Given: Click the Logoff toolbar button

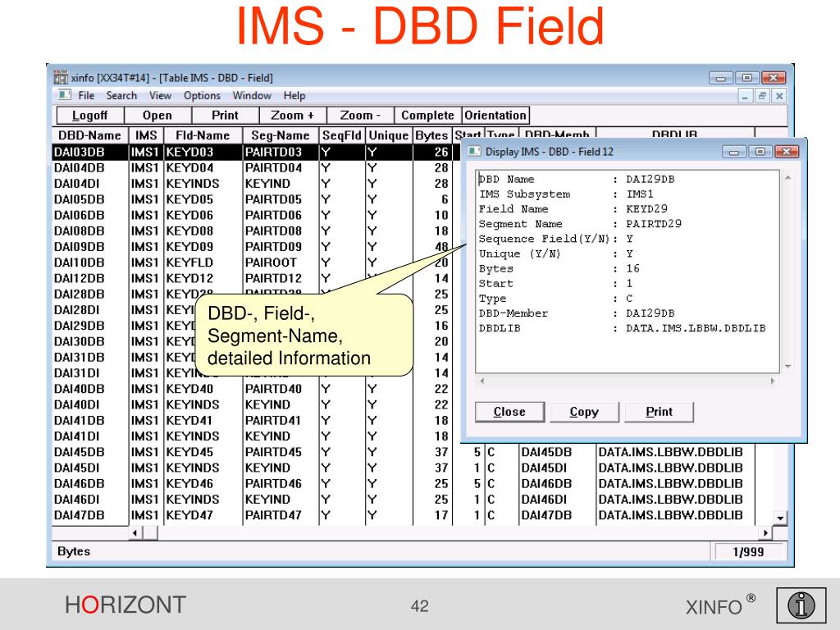Looking at the screenshot, I should click(x=90, y=115).
